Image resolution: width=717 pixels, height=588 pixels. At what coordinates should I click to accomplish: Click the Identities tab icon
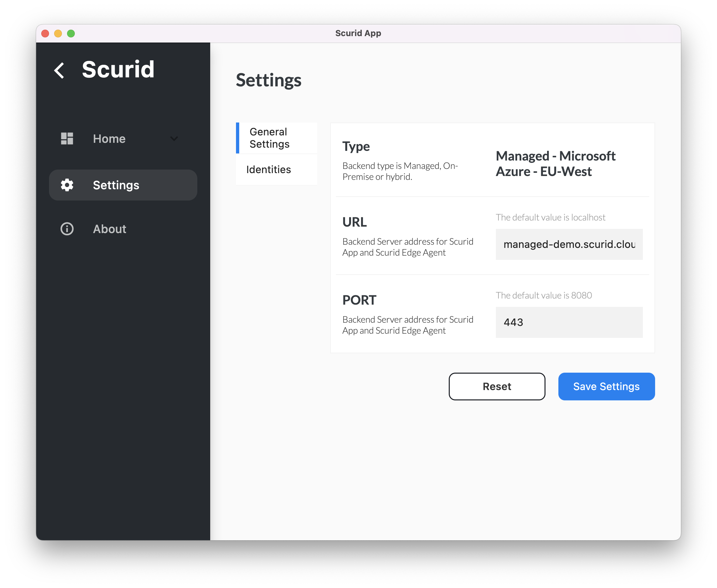click(x=270, y=169)
